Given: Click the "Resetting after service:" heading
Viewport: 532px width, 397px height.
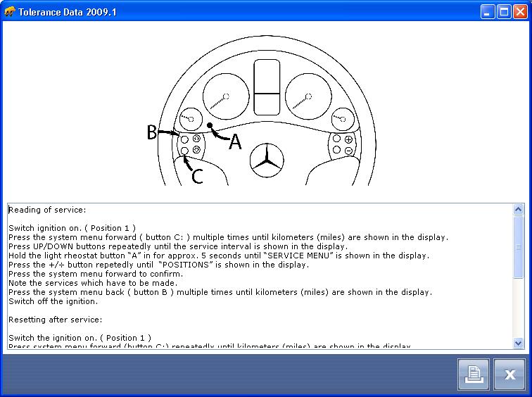Looking at the screenshot, I should point(56,320).
